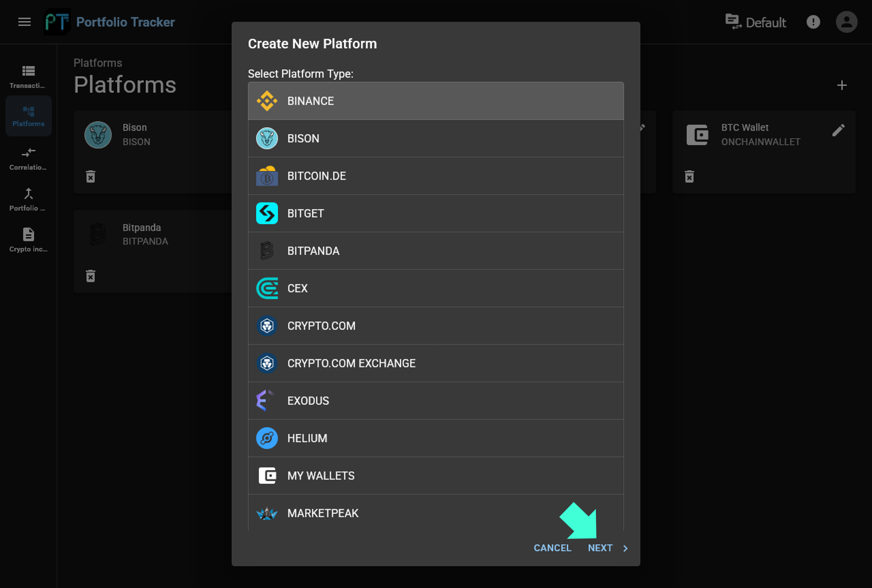The width and height of the screenshot is (872, 588).
Task: Choose BITCOIN.DE in the list
Action: (436, 176)
